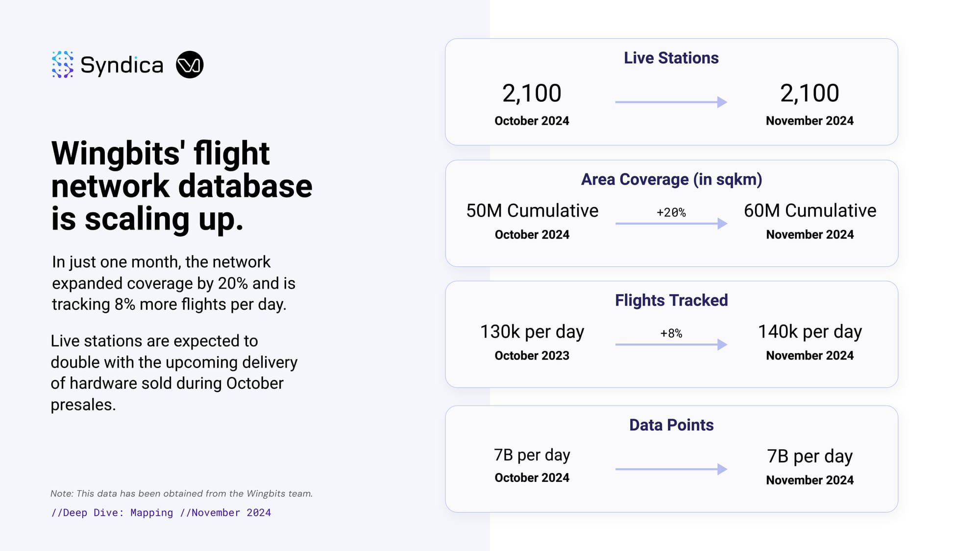Viewport: 980px width, 551px height.
Task: Click the black circular Wingbits logo
Action: click(x=190, y=65)
